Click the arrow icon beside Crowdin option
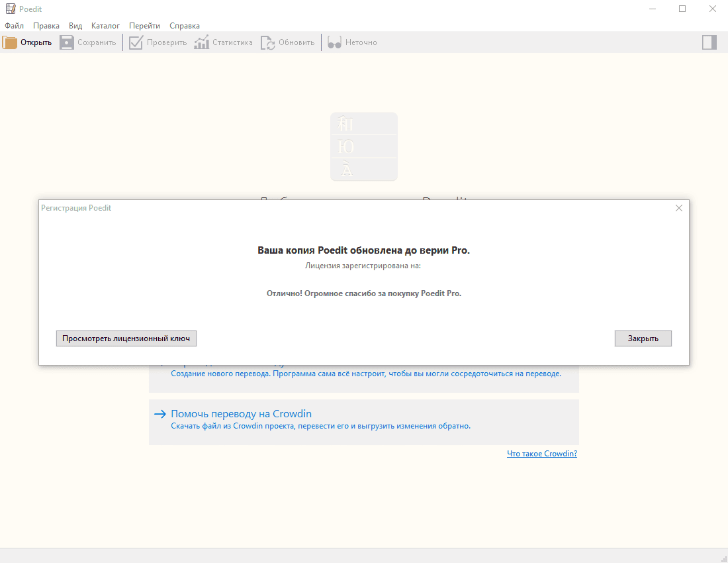728x563 pixels. coord(159,414)
